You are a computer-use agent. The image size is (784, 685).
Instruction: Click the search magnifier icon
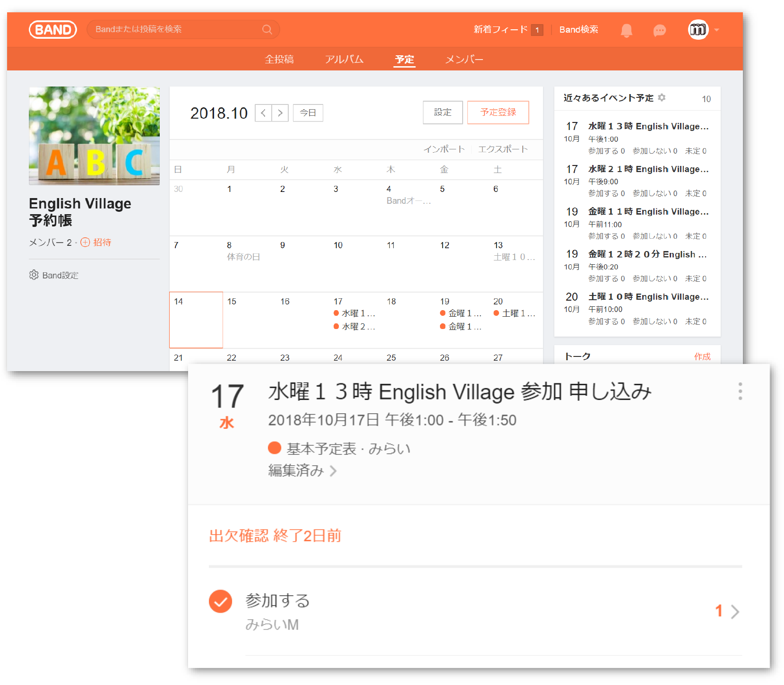tap(267, 29)
